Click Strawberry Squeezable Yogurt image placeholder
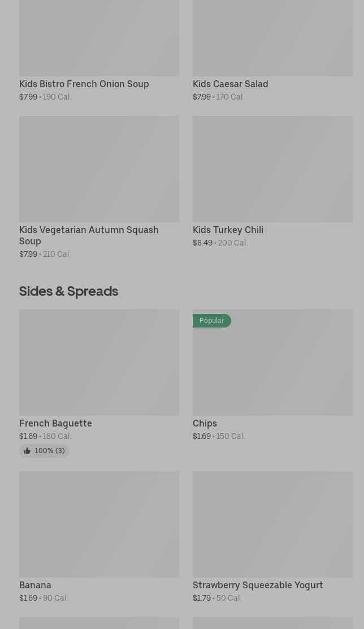This screenshot has height=629, width=364. [272, 524]
